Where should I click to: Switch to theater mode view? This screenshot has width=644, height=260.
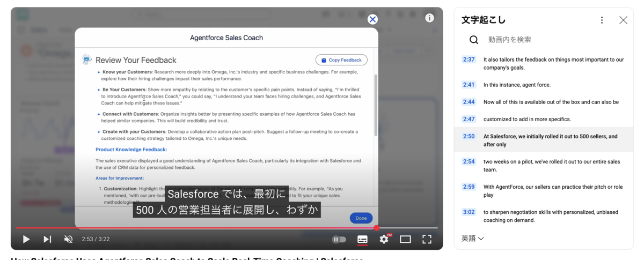pos(405,239)
